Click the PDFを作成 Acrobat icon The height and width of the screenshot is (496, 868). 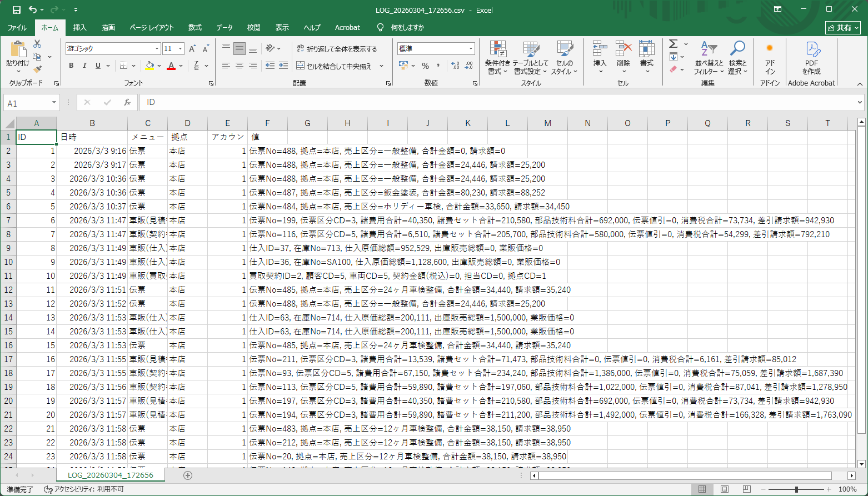811,58
